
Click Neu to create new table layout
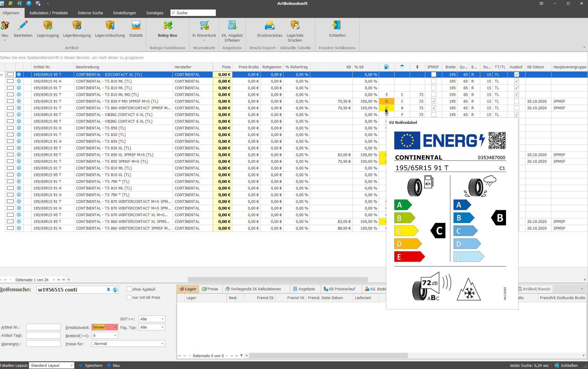click(x=113, y=365)
